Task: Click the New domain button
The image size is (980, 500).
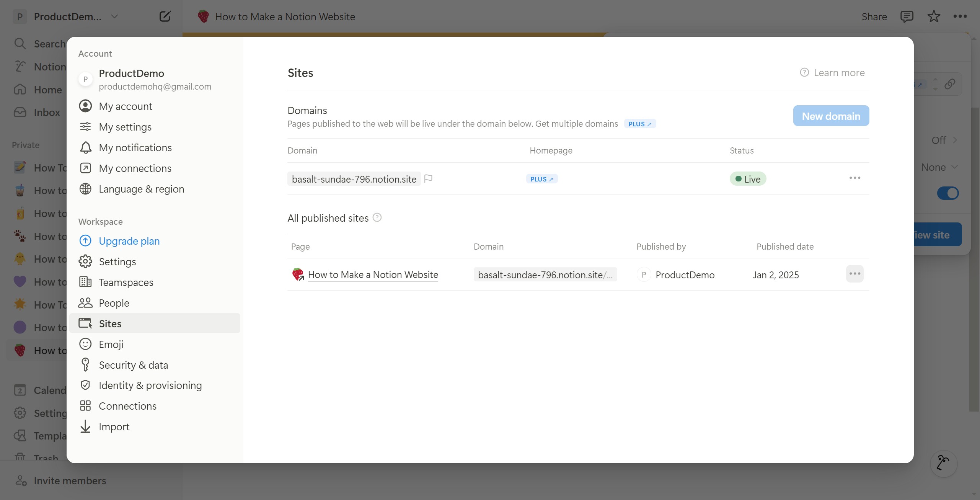Action: coord(831,116)
